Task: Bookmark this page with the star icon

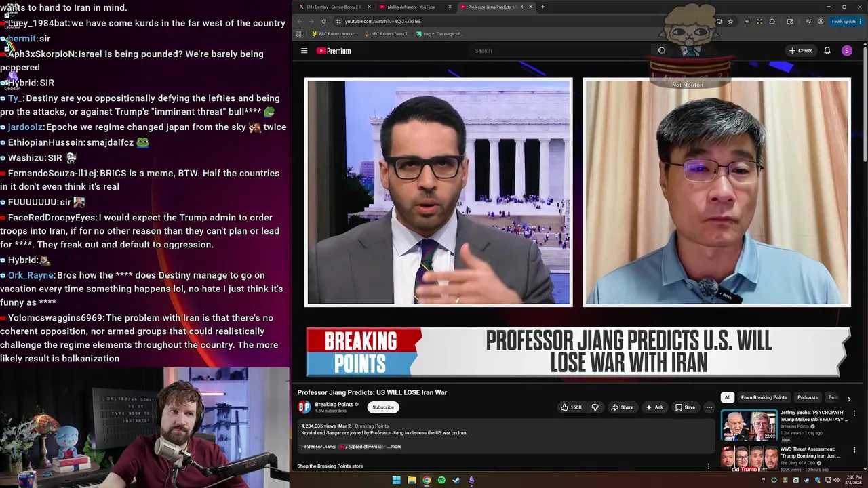Action: pos(730,21)
